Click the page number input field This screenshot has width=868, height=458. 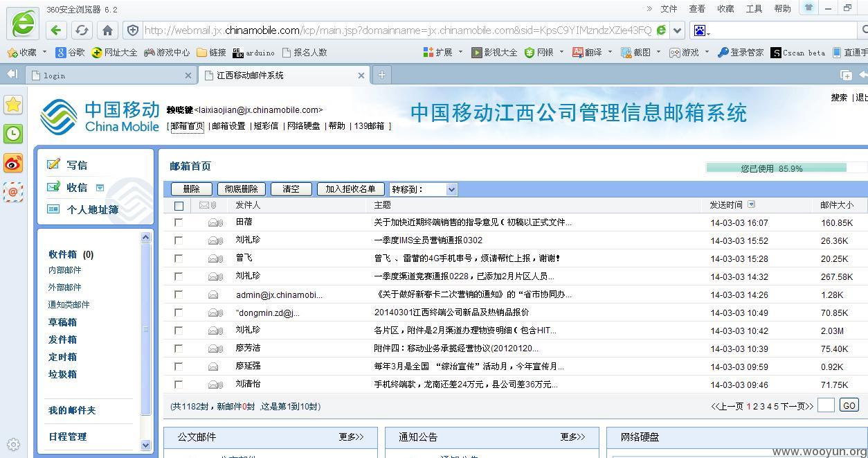pyautogui.click(x=826, y=405)
